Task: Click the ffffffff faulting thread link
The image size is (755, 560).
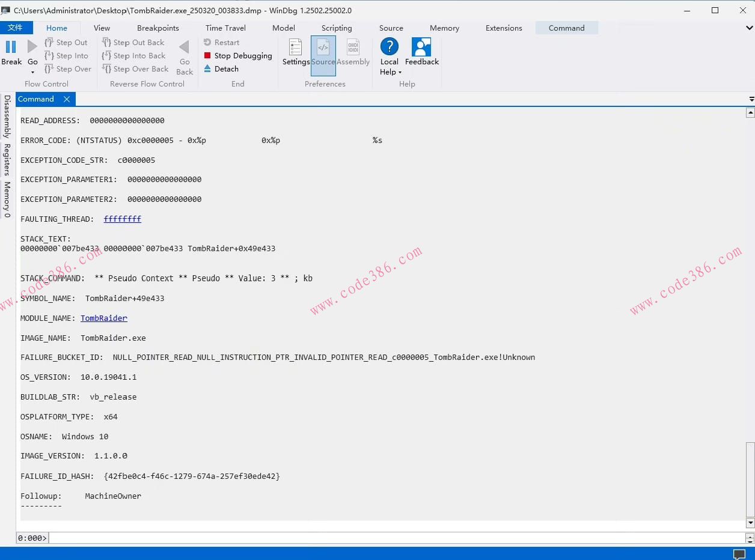Action: click(122, 219)
